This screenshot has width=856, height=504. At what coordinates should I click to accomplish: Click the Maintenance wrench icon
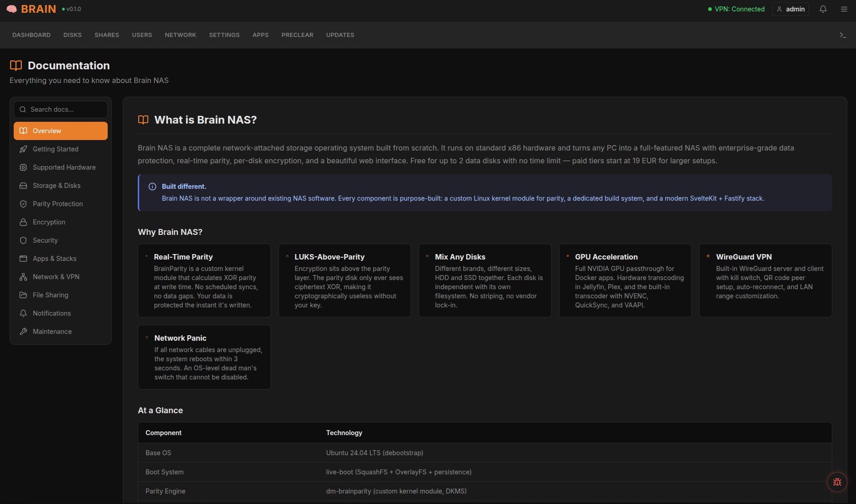23,332
